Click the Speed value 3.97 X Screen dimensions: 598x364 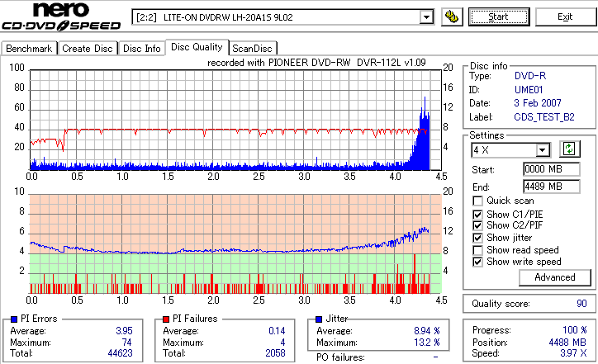tap(573, 353)
